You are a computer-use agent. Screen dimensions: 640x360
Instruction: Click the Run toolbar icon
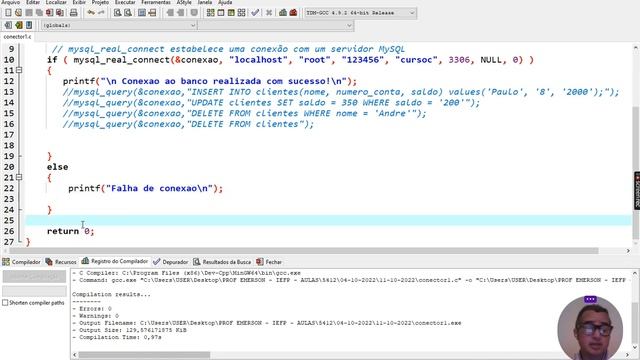point(220,13)
